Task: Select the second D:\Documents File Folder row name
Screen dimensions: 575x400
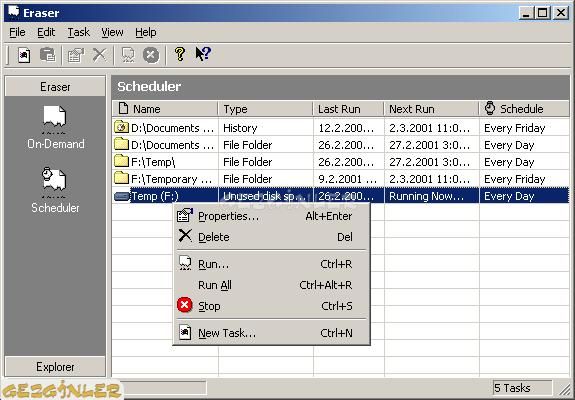Action: [172, 145]
